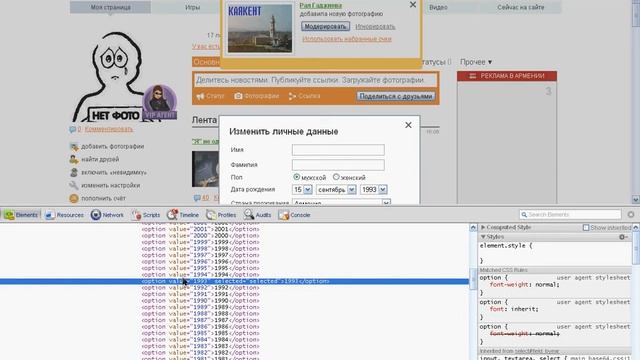This screenshot has width=640, height=360.
Task: Open the Каякент photo thumbnail
Action: [260, 28]
